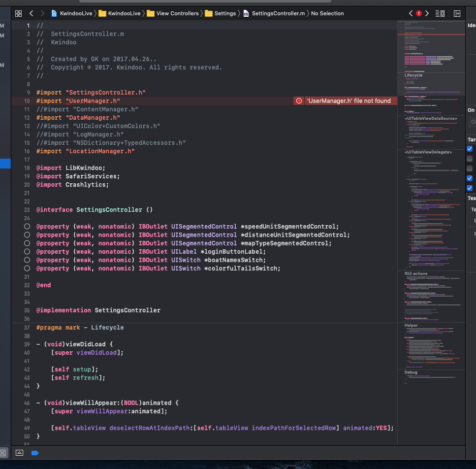The width and height of the screenshot is (476, 469).
Task: Click outlet connection circle for boatNamesSwitch
Action: pyautogui.click(x=27, y=260)
